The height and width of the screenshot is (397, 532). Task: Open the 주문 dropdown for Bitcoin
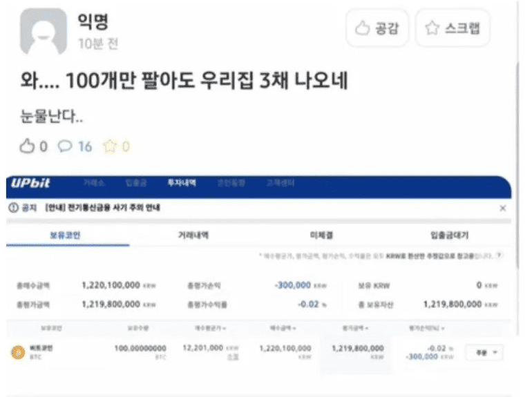pos(484,353)
